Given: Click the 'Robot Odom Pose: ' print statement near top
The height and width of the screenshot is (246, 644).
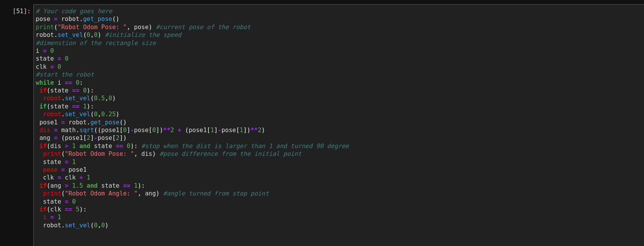Looking at the screenshot, I should click(94, 27).
